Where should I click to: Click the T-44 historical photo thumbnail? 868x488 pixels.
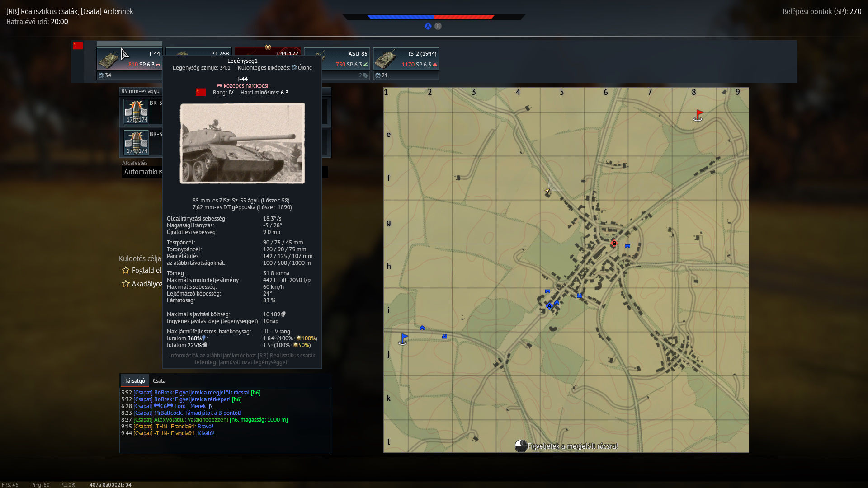[242, 143]
